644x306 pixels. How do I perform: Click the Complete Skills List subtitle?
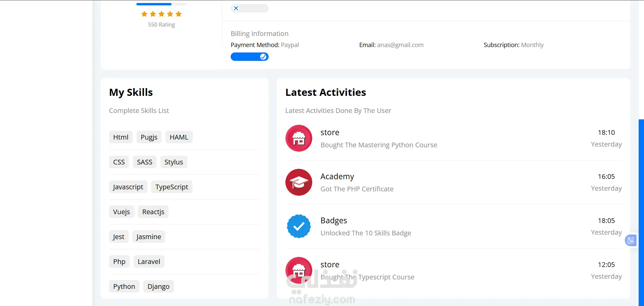pyautogui.click(x=139, y=111)
